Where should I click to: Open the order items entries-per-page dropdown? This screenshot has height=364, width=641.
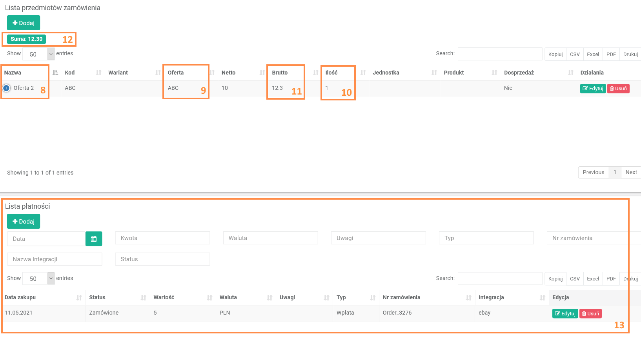coord(38,54)
